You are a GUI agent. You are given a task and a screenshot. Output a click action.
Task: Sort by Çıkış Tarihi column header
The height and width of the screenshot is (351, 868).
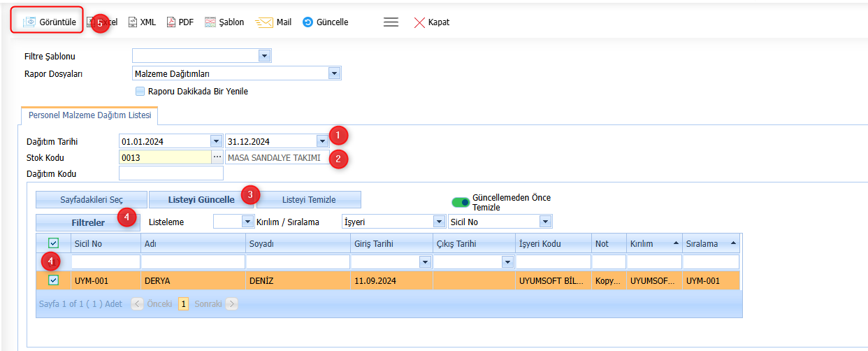pos(474,243)
